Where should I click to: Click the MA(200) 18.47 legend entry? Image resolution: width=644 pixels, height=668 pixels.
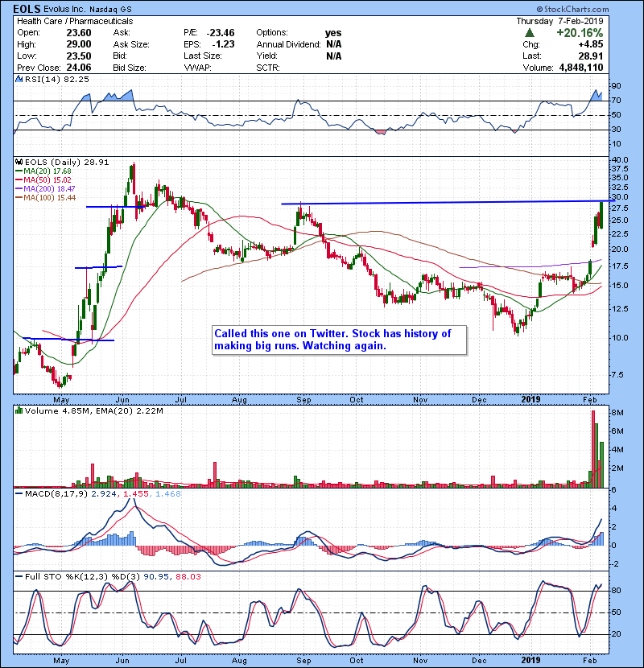click(x=45, y=188)
